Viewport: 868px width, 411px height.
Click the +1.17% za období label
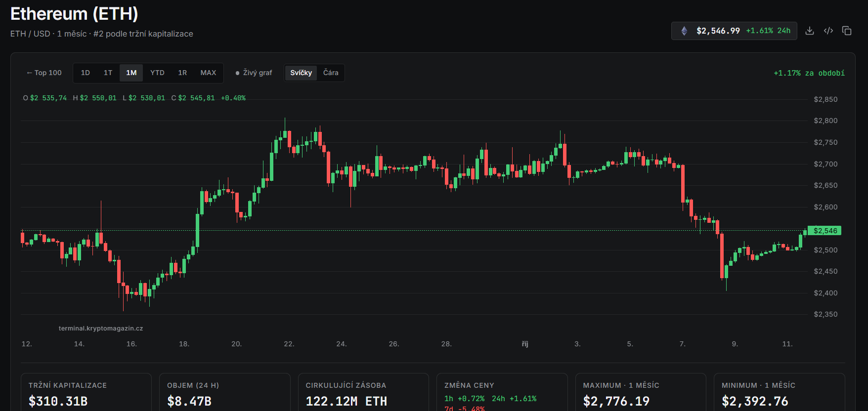[809, 73]
